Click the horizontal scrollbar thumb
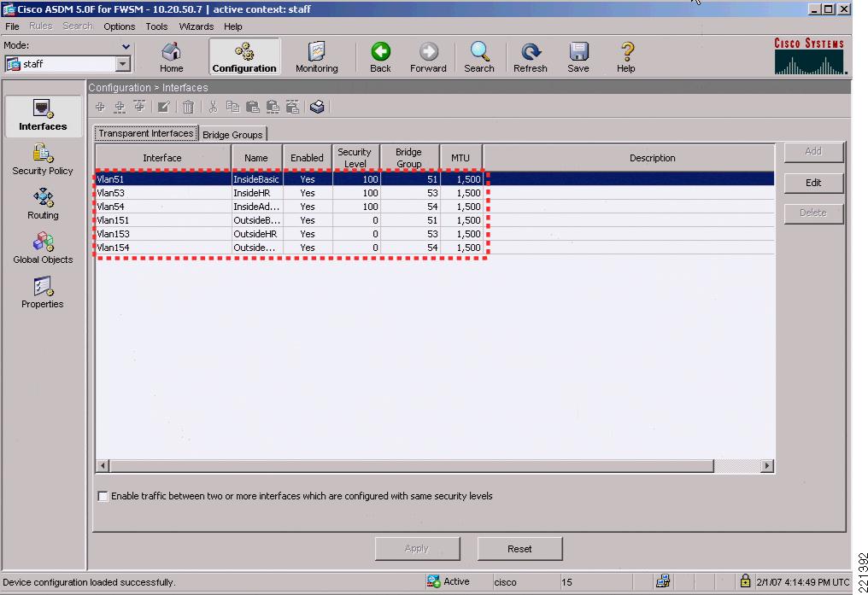Image resolution: width=868 pixels, height=595 pixels. click(x=411, y=465)
